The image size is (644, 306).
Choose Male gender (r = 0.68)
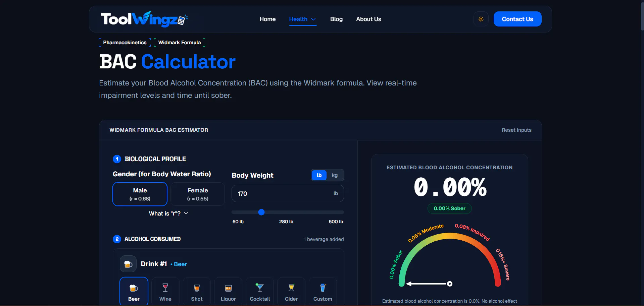140,194
